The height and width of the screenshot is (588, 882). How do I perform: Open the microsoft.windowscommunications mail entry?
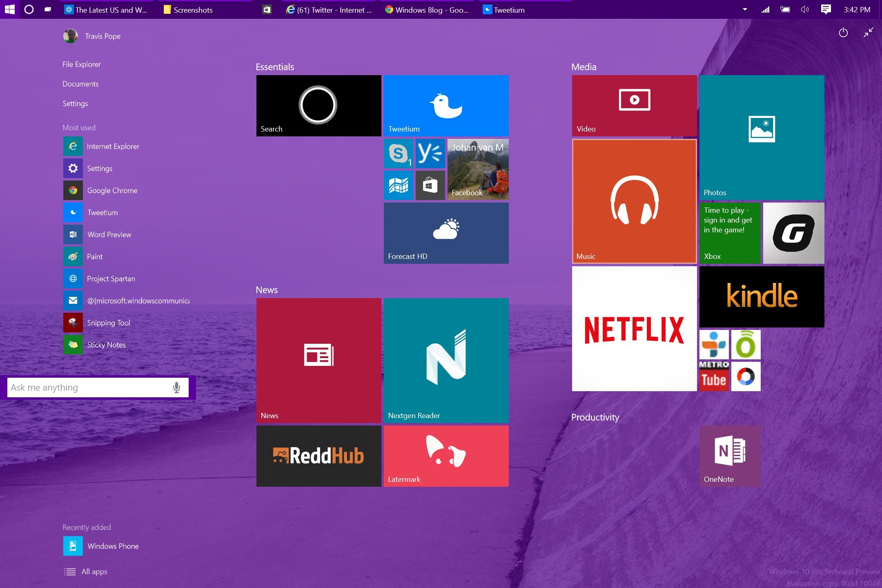(x=127, y=301)
